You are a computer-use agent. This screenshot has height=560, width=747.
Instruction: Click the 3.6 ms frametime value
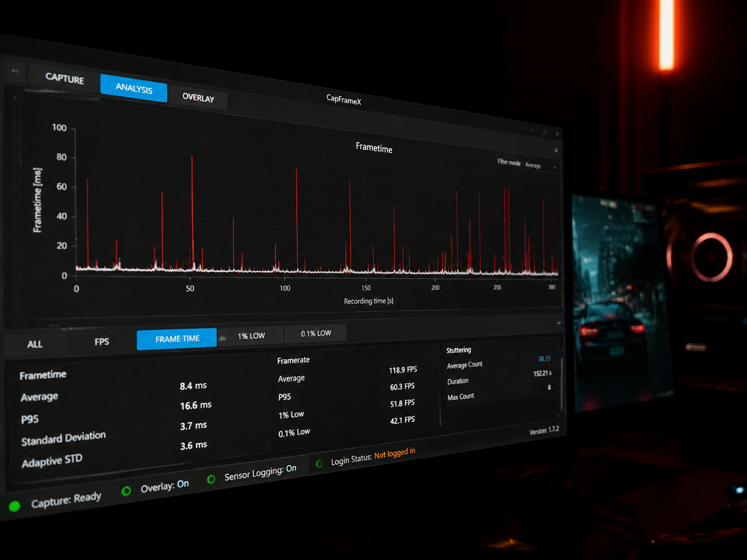point(193,446)
